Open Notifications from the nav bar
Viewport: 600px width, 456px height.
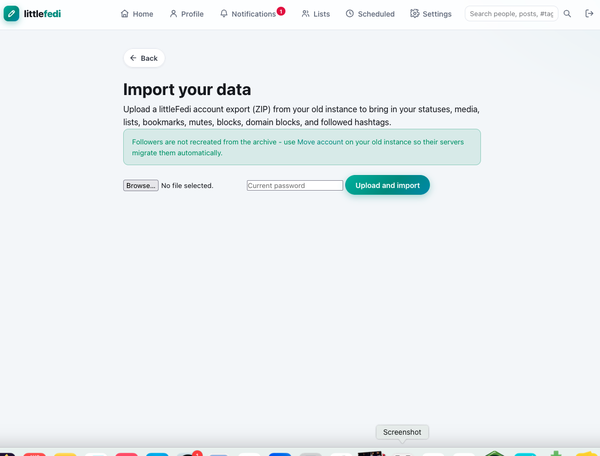click(248, 14)
